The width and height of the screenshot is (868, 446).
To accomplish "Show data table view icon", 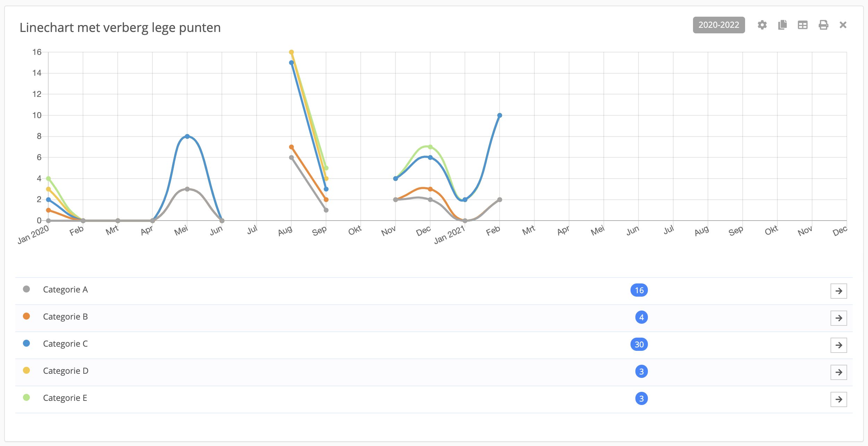I will click(x=803, y=25).
